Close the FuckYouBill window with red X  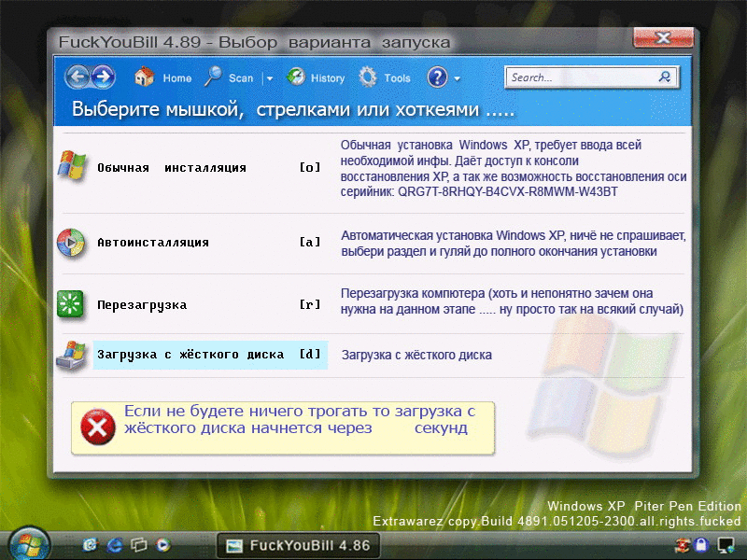coord(663,37)
